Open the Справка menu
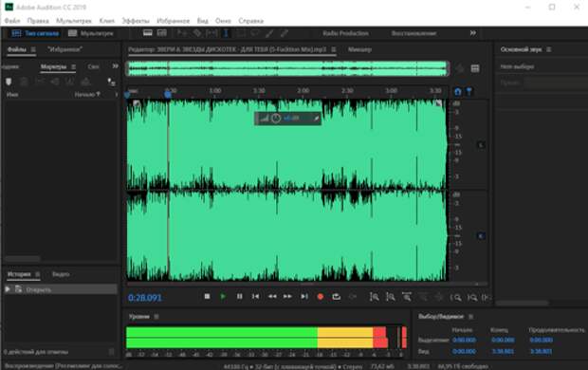 pos(251,21)
